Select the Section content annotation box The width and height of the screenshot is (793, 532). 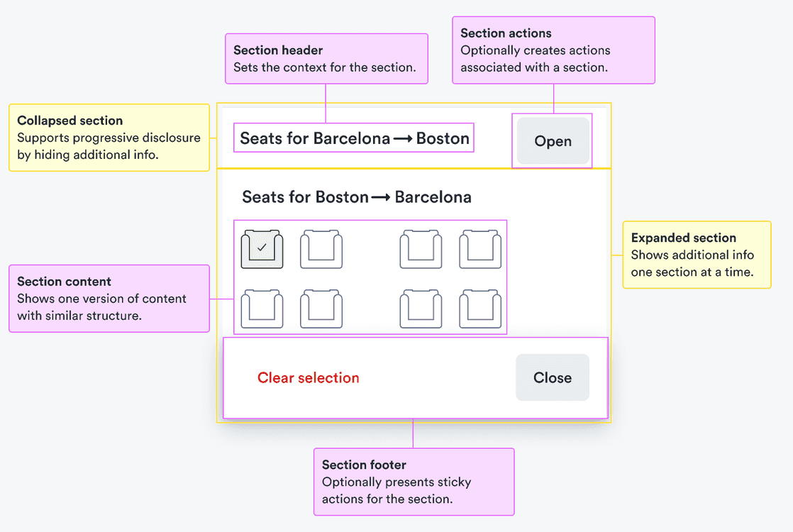click(109, 299)
